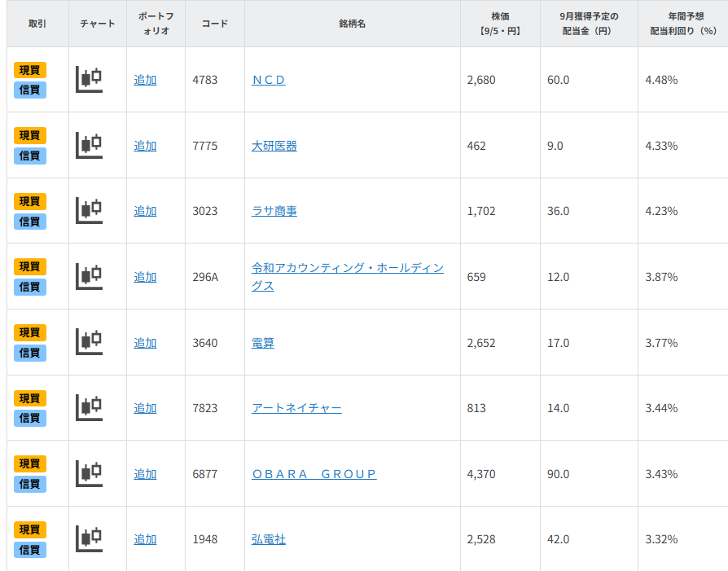
Task: Open the chart icon for 大研医器
Action: coord(89,146)
